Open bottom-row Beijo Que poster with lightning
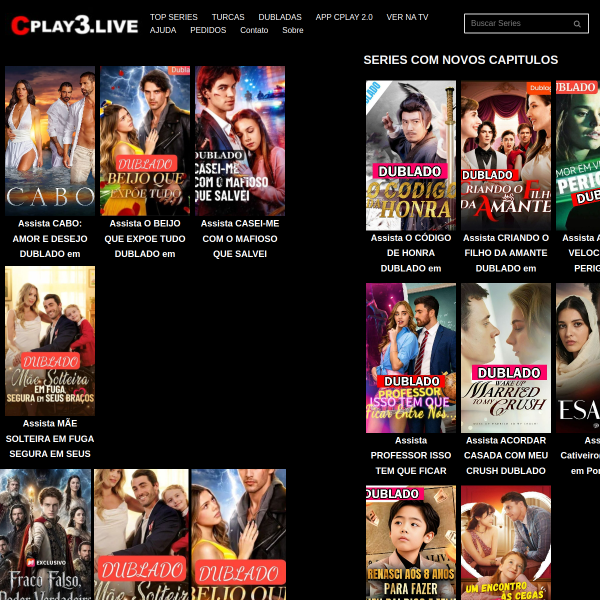This screenshot has height=600, width=600. point(239,535)
